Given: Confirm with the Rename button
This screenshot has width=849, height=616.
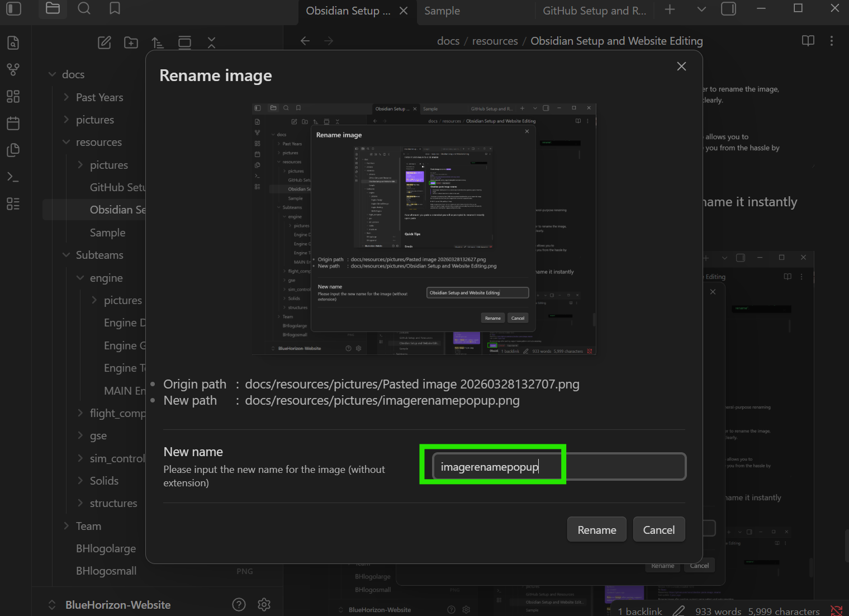Looking at the screenshot, I should [x=597, y=530].
